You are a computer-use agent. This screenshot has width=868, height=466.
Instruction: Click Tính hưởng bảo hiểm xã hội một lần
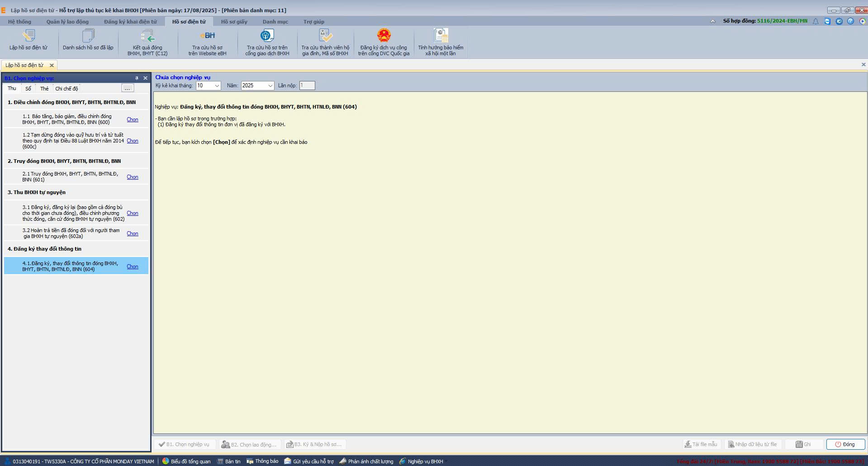440,36
